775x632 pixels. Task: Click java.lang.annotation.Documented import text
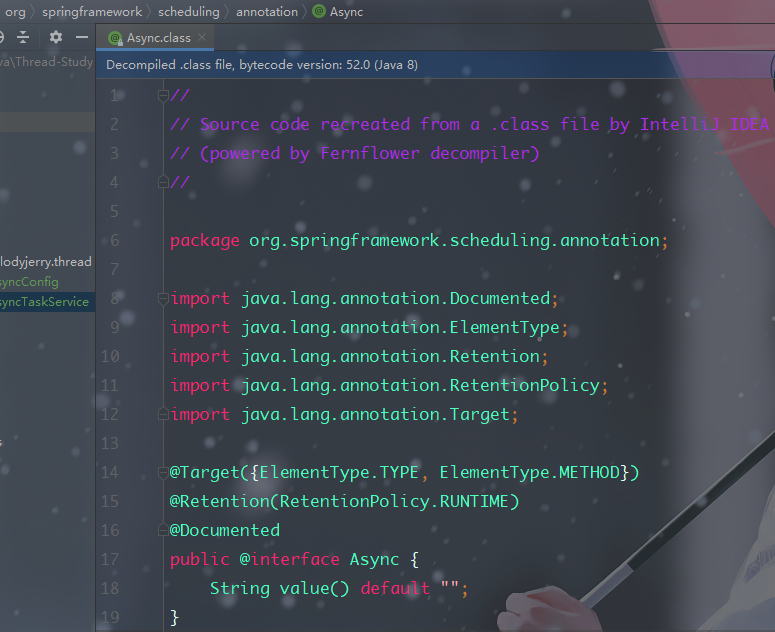click(395, 298)
